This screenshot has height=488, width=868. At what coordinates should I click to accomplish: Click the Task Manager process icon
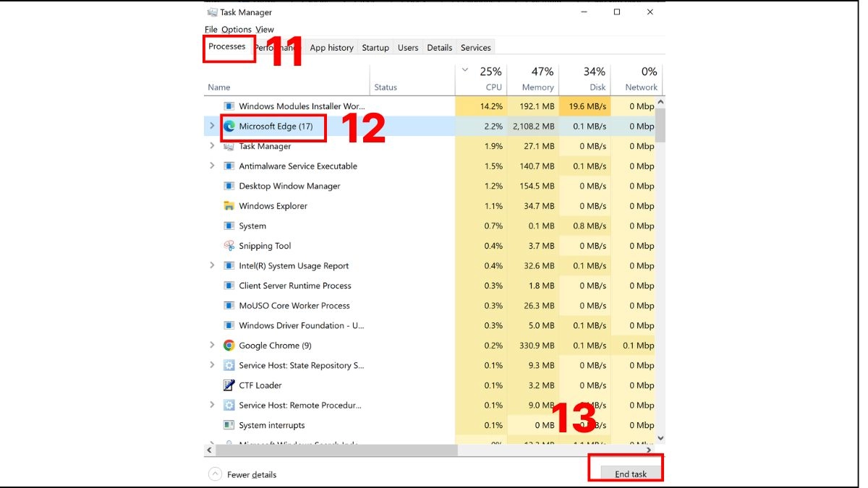(229, 146)
